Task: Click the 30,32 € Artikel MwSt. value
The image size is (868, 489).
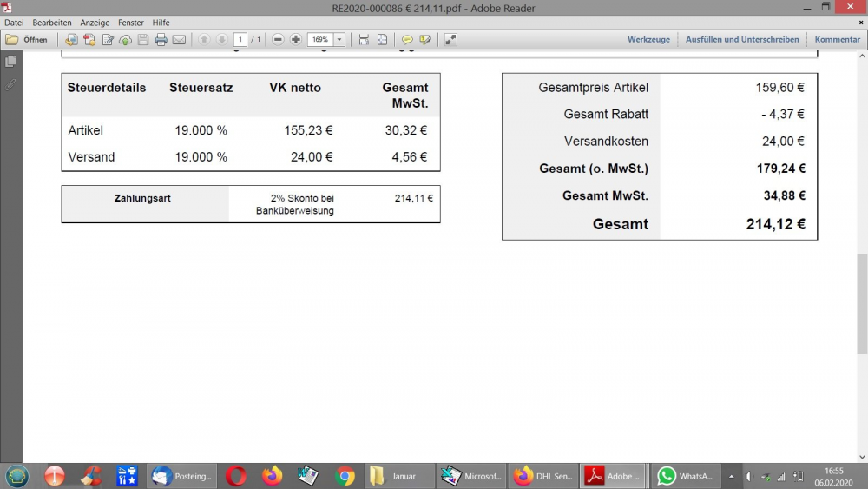Action: [406, 130]
